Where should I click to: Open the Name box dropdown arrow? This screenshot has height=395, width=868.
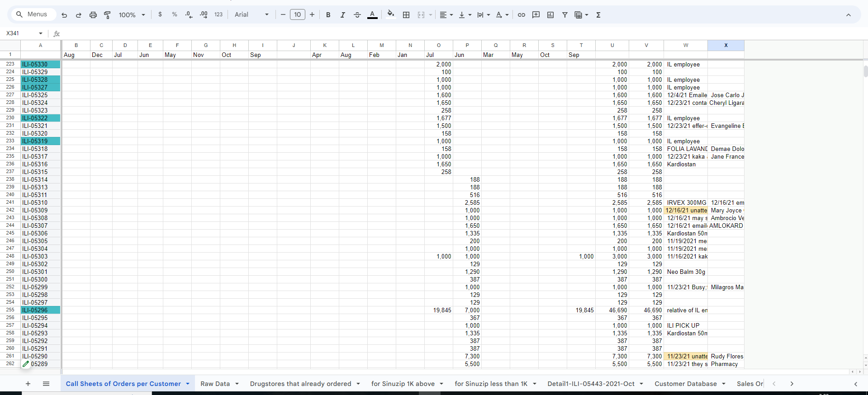[41, 33]
